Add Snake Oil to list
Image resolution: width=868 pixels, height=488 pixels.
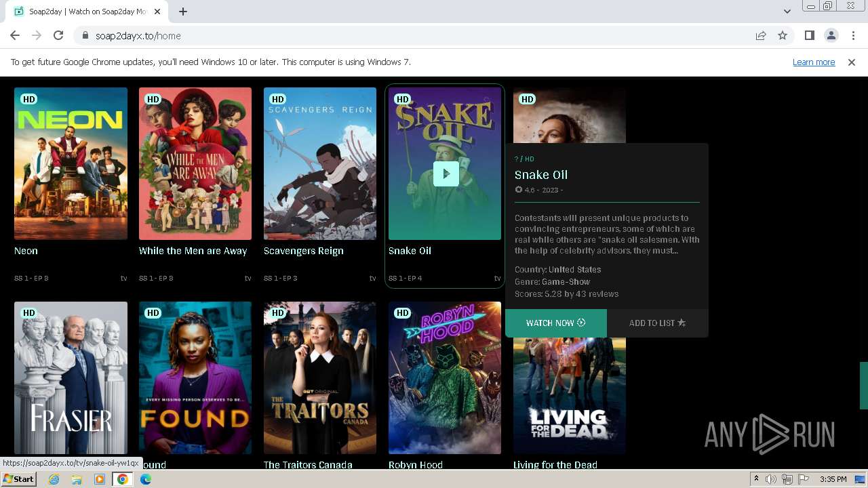658,323
